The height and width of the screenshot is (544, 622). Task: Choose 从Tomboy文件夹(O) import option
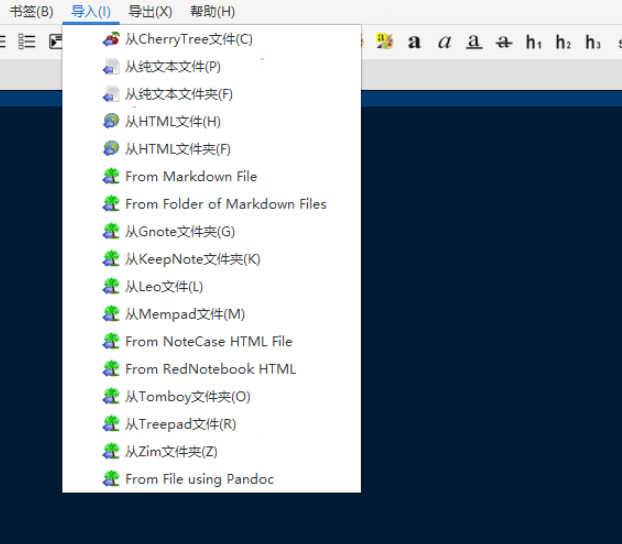click(x=211, y=396)
